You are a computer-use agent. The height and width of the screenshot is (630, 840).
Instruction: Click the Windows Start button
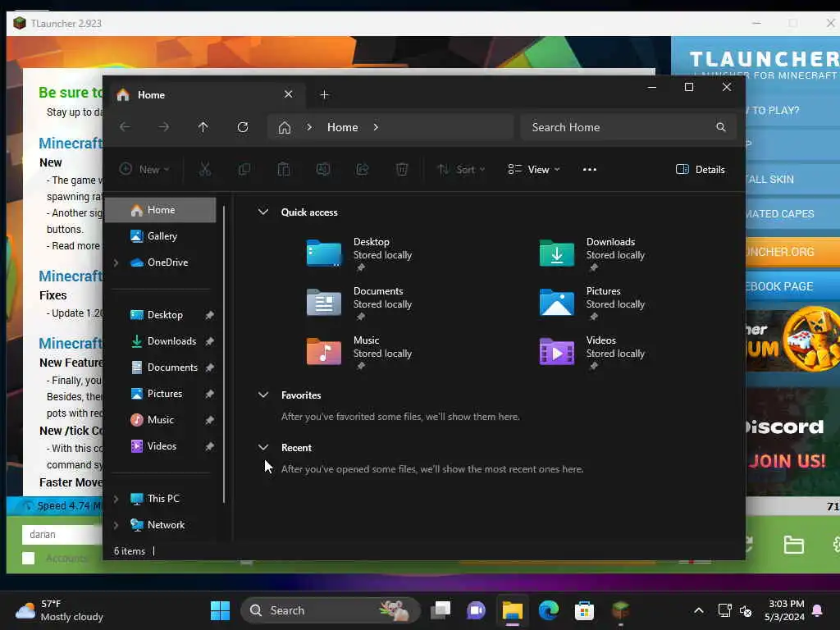coord(220,610)
